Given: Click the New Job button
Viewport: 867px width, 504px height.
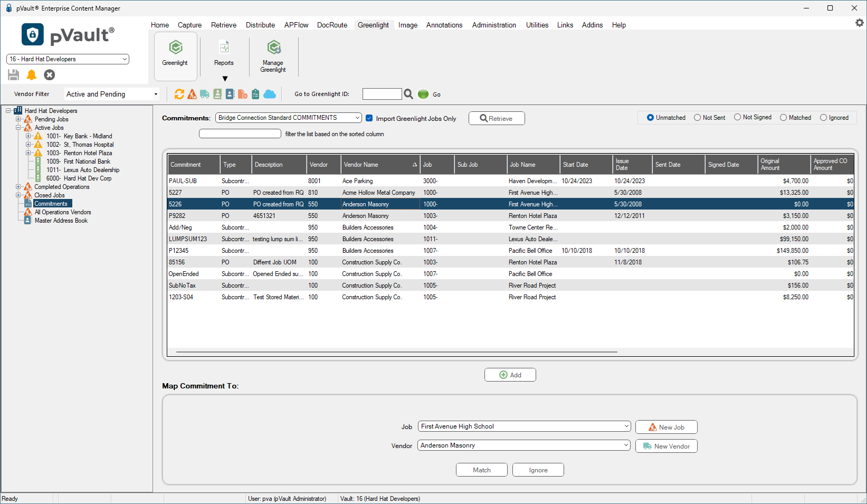Looking at the screenshot, I should click(666, 427).
